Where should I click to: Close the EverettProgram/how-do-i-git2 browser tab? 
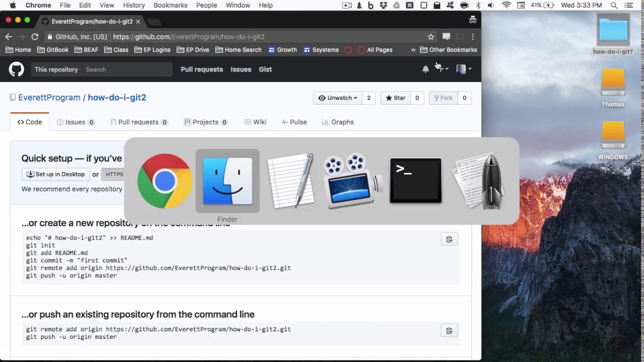click(138, 22)
